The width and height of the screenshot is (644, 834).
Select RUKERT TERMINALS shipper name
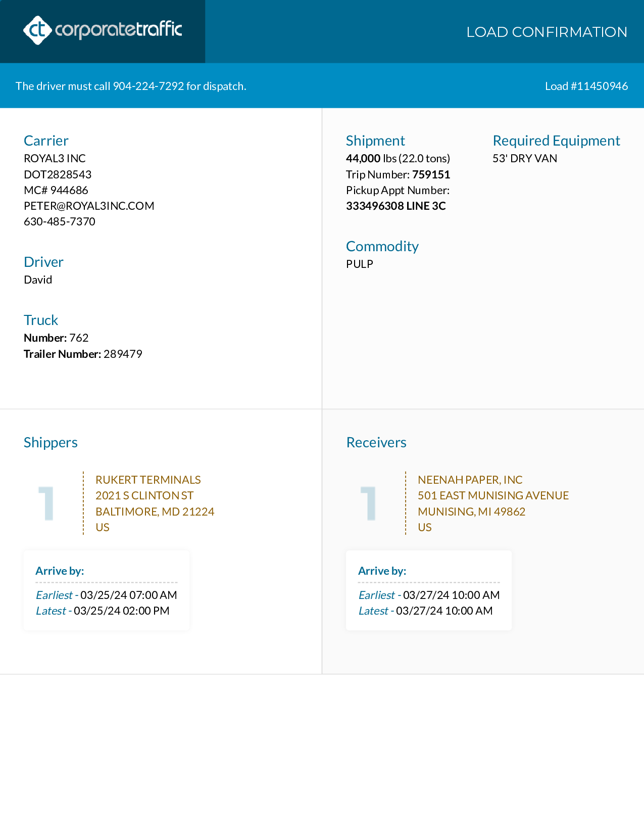coord(148,480)
